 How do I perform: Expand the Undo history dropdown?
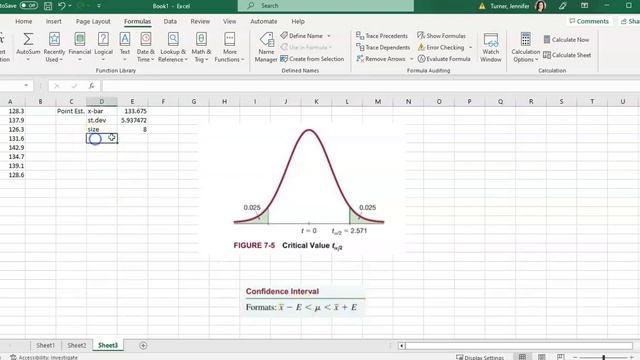[x=70, y=6]
